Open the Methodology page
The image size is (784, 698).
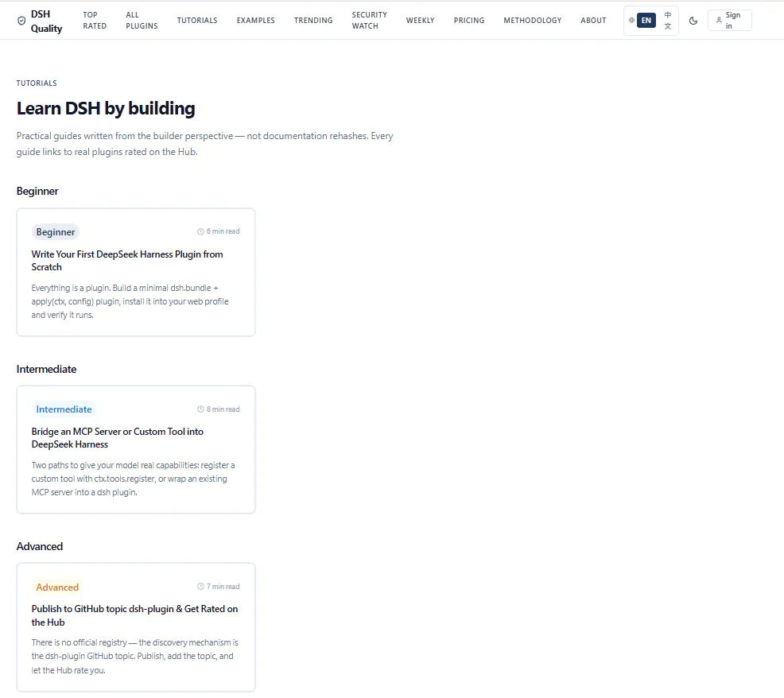[533, 21]
